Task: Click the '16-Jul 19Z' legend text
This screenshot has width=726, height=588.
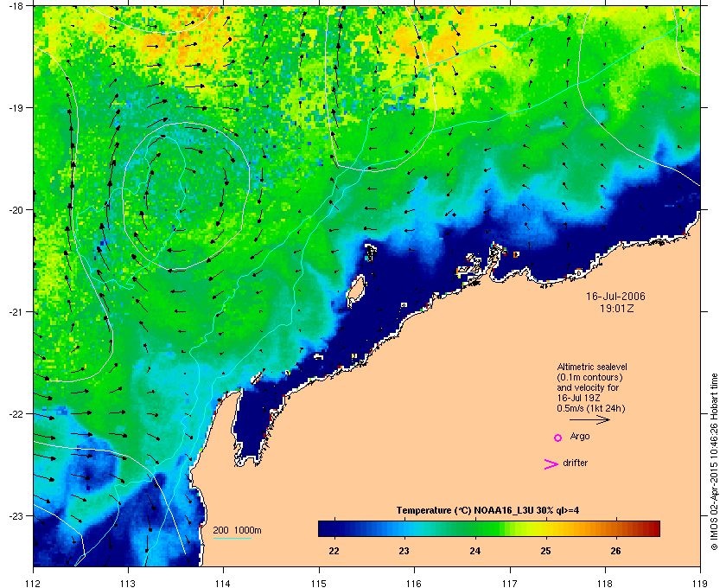Action: click(577, 398)
